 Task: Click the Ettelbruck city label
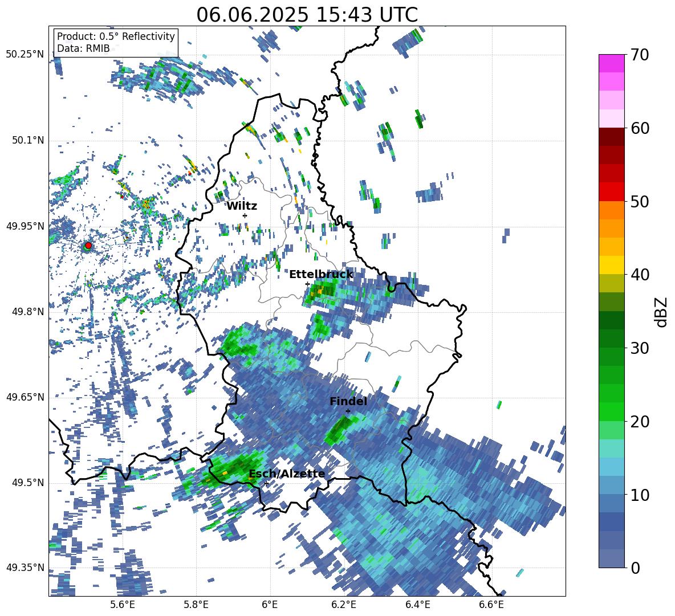[x=321, y=275]
